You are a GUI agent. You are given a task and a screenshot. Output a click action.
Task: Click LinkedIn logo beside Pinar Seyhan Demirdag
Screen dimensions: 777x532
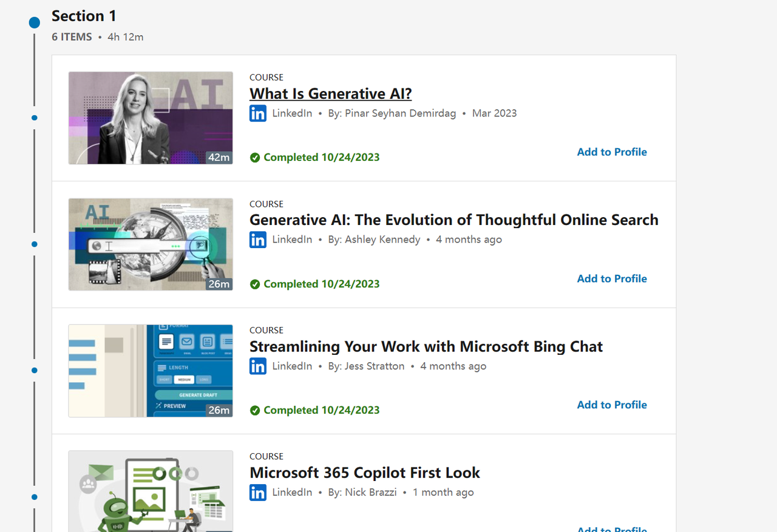click(x=258, y=113)
